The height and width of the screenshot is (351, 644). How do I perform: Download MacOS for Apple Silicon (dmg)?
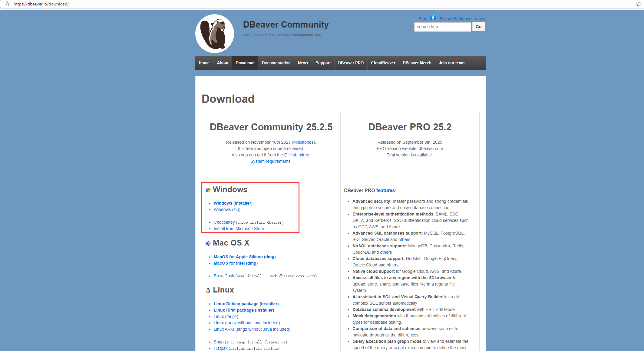coord(244,257)
